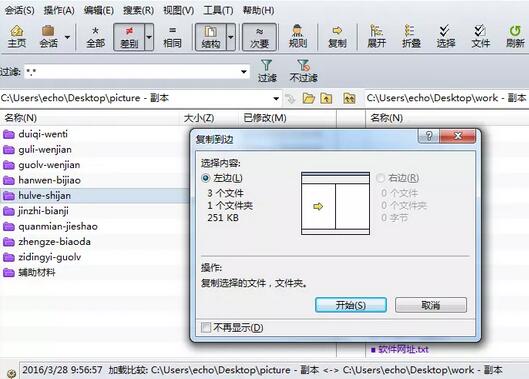
Task: Sort by right pane 名称(N) header
Action: click(x=447, y=118)
